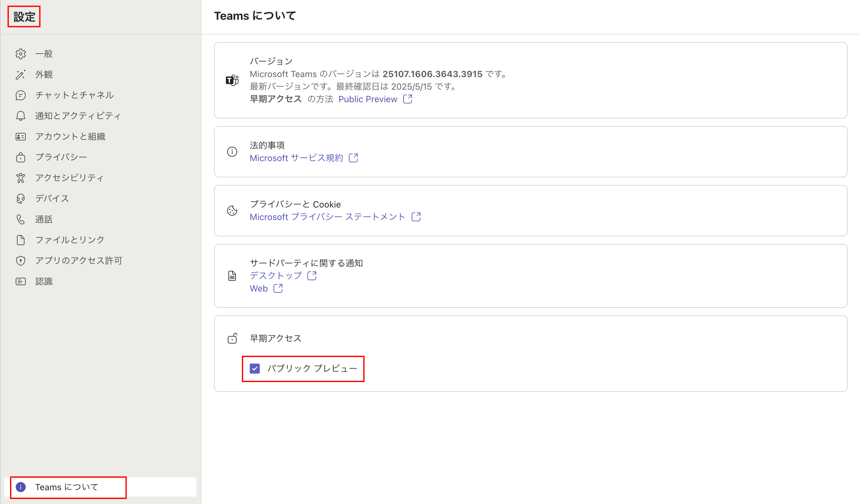The height and width of the screenshot is (504, 859).
Task: Open the 一般 settings section
Action: 101,54
